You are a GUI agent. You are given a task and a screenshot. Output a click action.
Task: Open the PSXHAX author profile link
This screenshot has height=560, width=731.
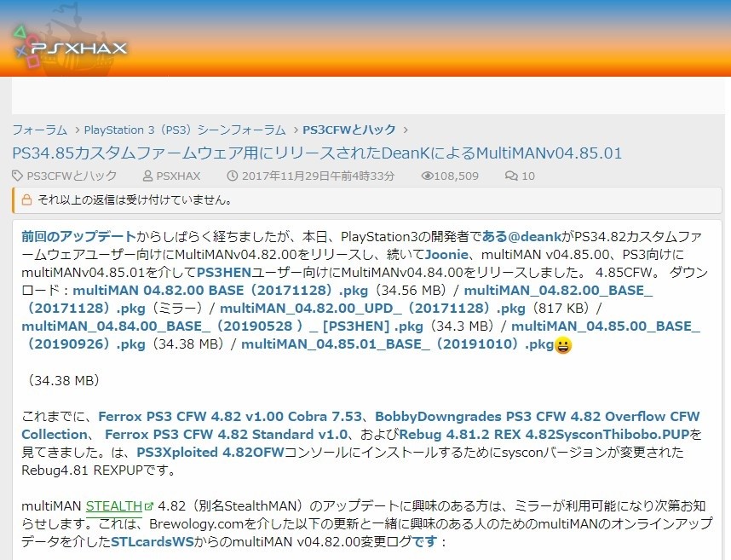(x=178, y=176)
